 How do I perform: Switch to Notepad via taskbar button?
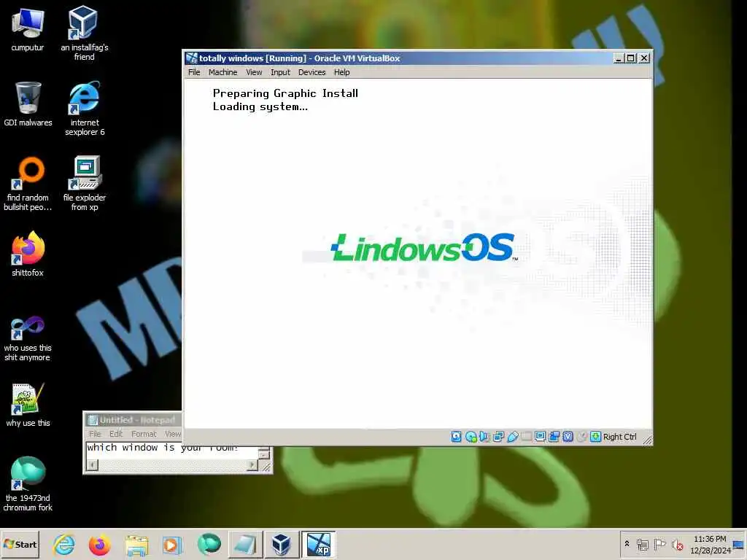click(x=245, y=544)
